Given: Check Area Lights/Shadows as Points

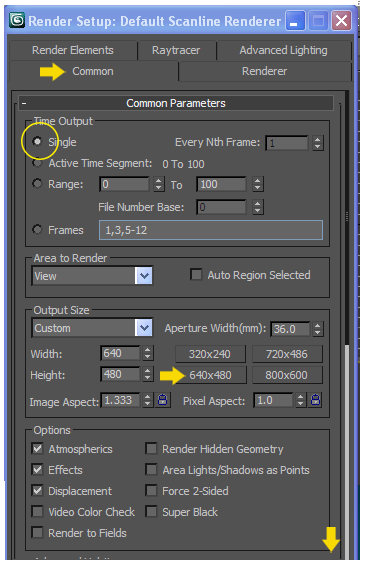Looking at the screenshot, I should (x=151, y=469).
